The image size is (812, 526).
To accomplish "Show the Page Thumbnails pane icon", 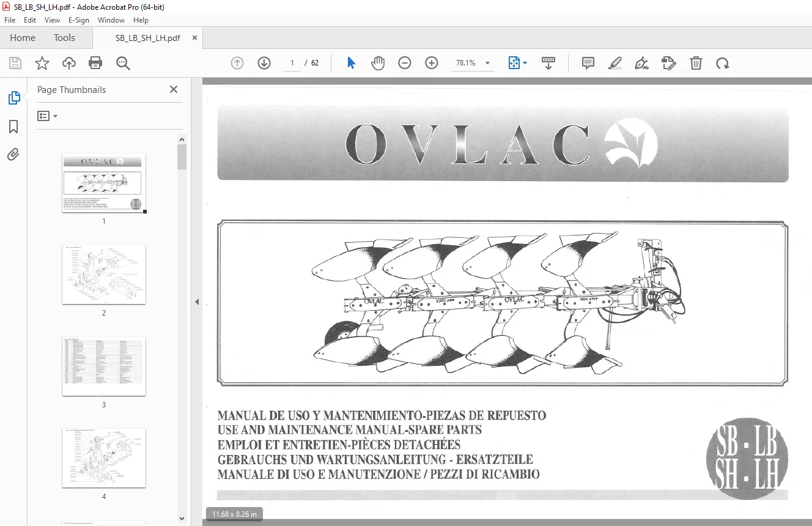I will pyautogui.click(x=13, y=98).
